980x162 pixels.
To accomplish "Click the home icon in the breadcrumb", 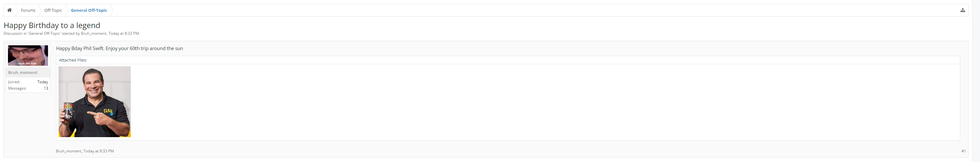I will pos(10,10).
